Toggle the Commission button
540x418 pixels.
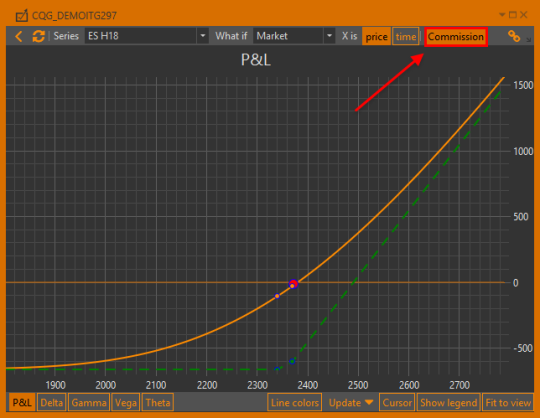[456, 36]
